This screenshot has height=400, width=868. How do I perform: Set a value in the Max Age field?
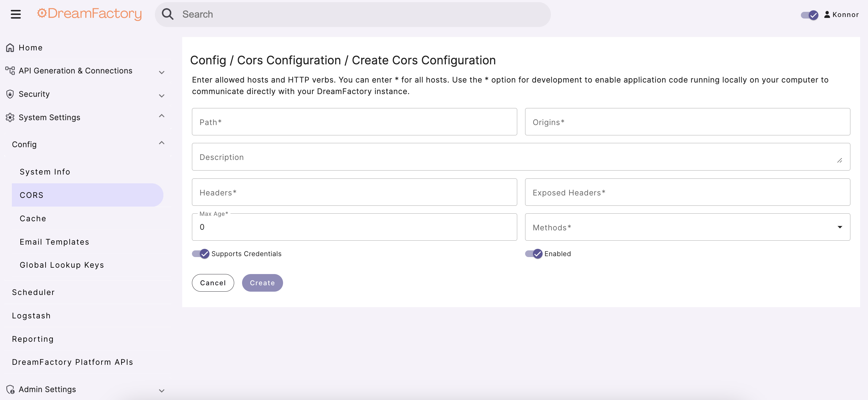[354, 227]
